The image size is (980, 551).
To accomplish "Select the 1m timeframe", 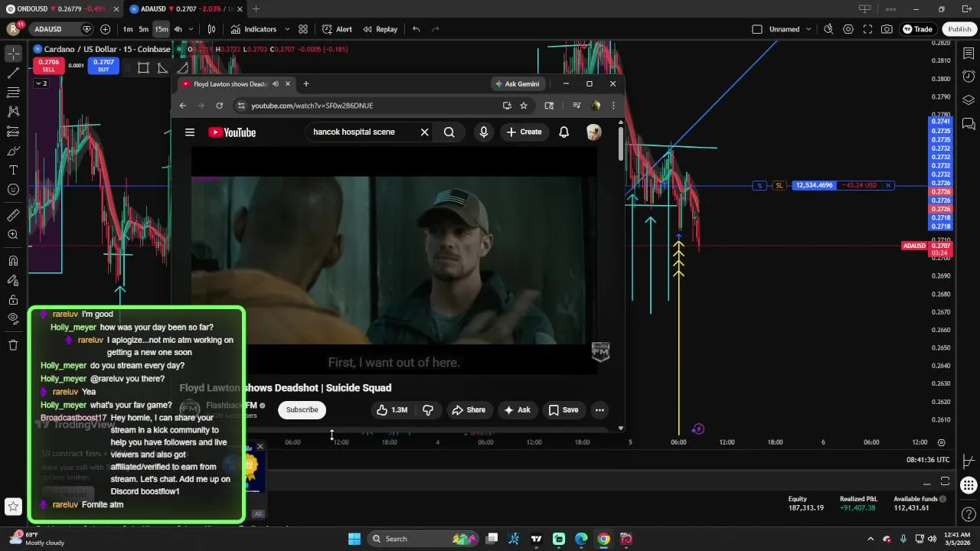I will [x=128, y=29].
